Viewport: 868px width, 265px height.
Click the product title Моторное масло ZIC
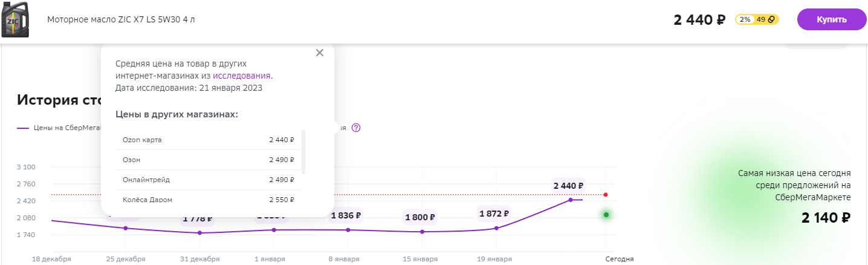pos(121,19)
